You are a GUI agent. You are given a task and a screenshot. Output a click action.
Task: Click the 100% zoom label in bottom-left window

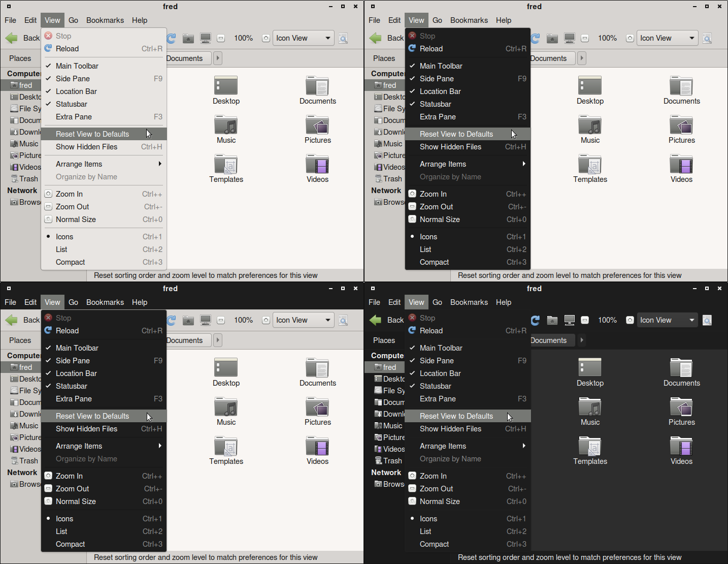coord(243,320)
